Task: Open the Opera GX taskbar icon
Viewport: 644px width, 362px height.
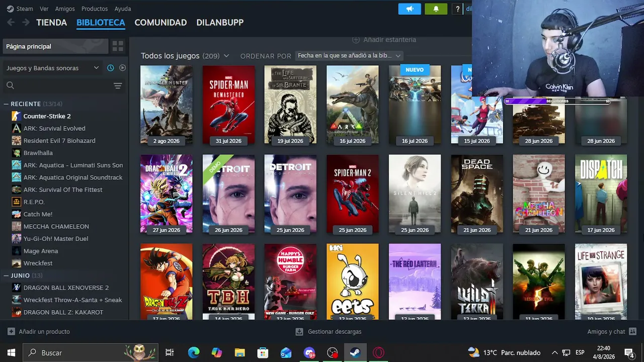Action: pyautogui.click(x=378, y=352)
